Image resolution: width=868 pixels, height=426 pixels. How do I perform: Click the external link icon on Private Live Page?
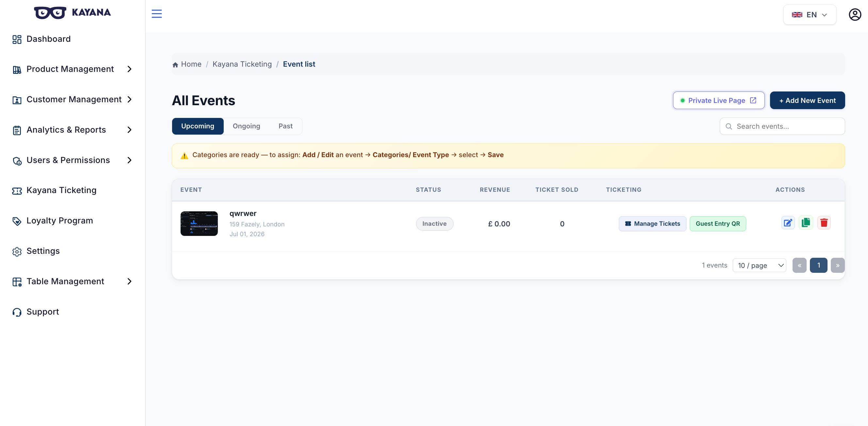(x=753, y=100)
